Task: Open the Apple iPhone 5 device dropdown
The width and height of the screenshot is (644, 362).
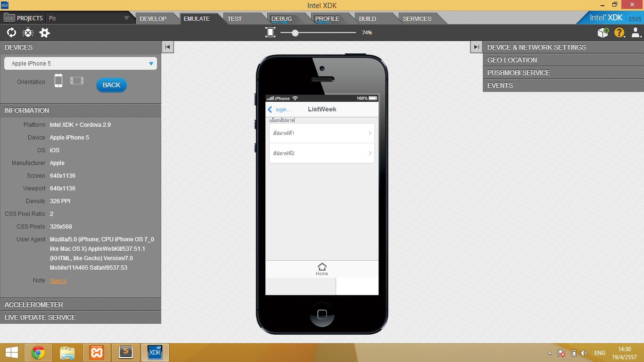Action: coord(81,64)
